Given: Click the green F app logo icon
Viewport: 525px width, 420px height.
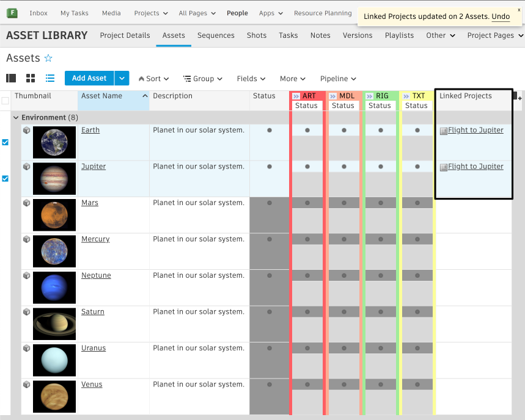Looking at the screenshot, I should pyautogui.click(x=12, y=13).
